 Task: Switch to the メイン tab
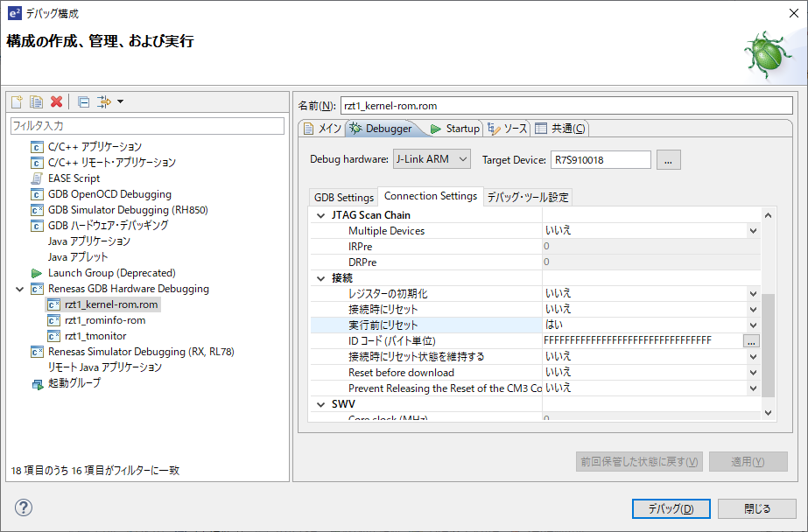click(322, 129)
